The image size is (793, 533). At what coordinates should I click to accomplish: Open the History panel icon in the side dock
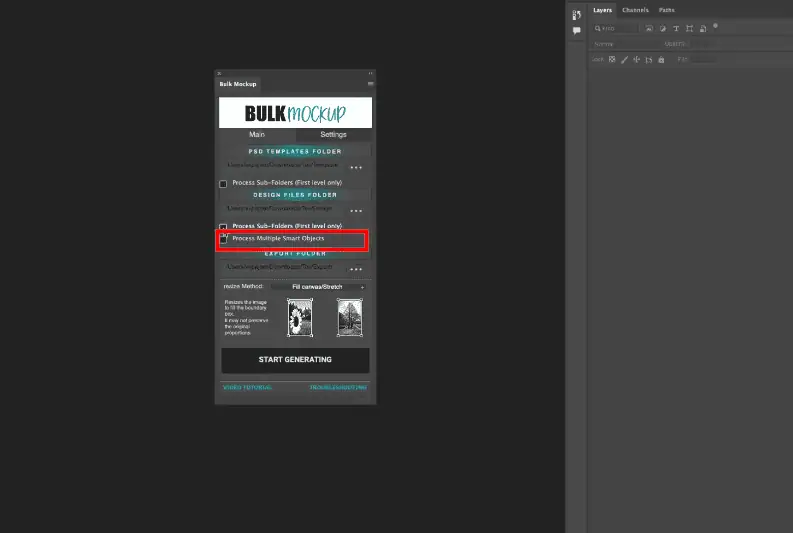click(577, 15)
